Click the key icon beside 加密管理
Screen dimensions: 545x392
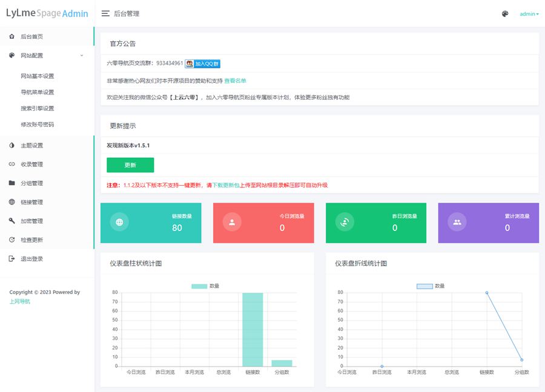click(12, 221)
